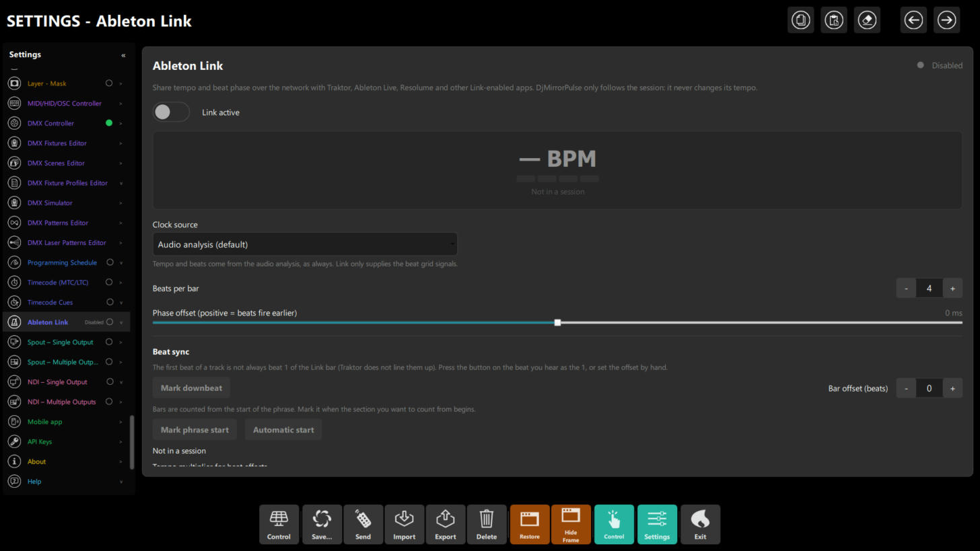This screenshot has height=551, width=980.
Task: Increase Beats per bar with plus
Action: click(952, 289)
